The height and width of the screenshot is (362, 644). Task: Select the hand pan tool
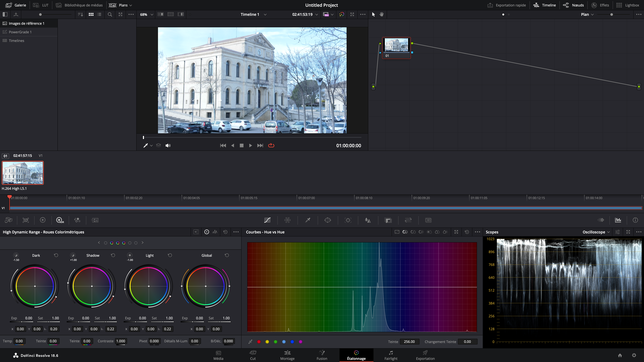[382, 15]
